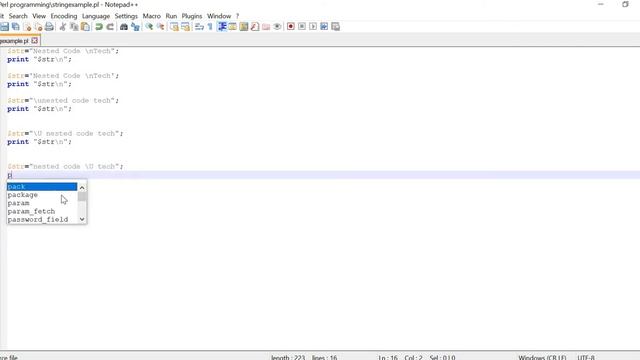Viewport: 640px width, 360px height.
Task: Open the Search menu
Action: [x=18, y=16]
